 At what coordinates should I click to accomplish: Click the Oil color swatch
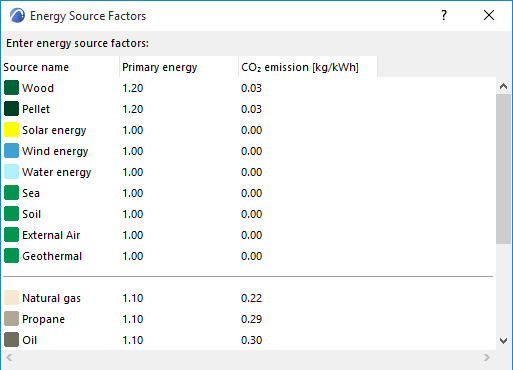(x=11, y=340)
